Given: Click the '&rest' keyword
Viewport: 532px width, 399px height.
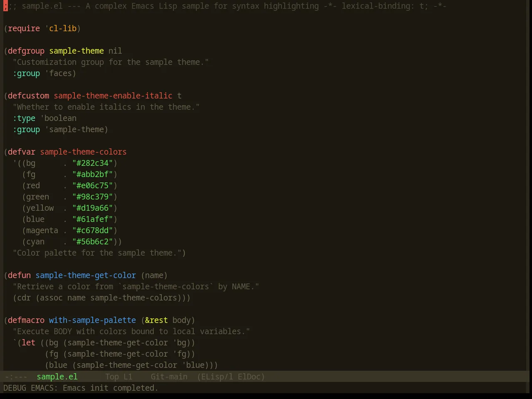Looking at the screenshot, I should click(156, 320).
